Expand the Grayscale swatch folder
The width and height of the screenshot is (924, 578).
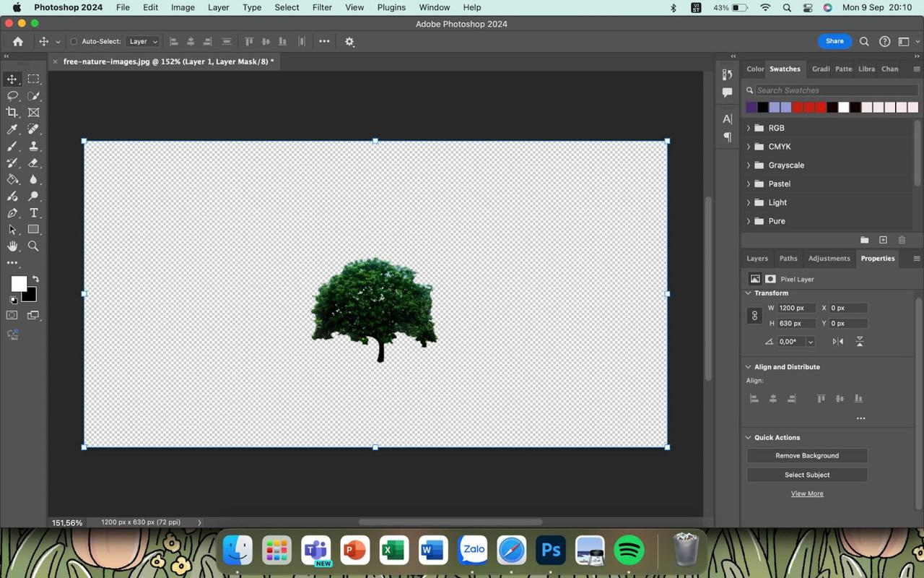pos(749,165)
